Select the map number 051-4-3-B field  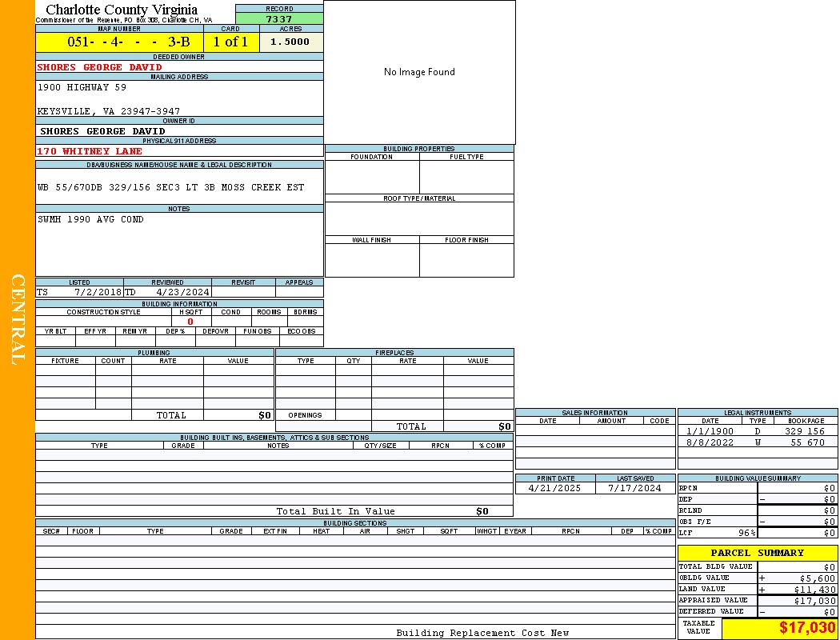tap(119, 42)
